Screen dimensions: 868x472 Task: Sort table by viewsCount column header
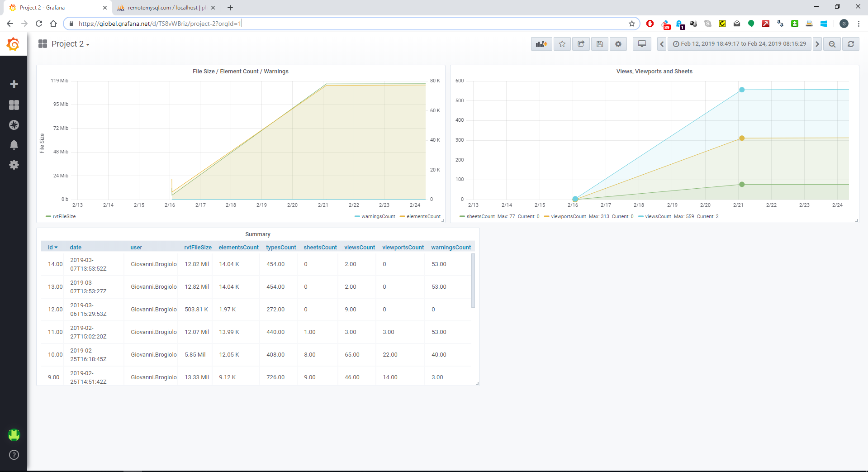360,248
